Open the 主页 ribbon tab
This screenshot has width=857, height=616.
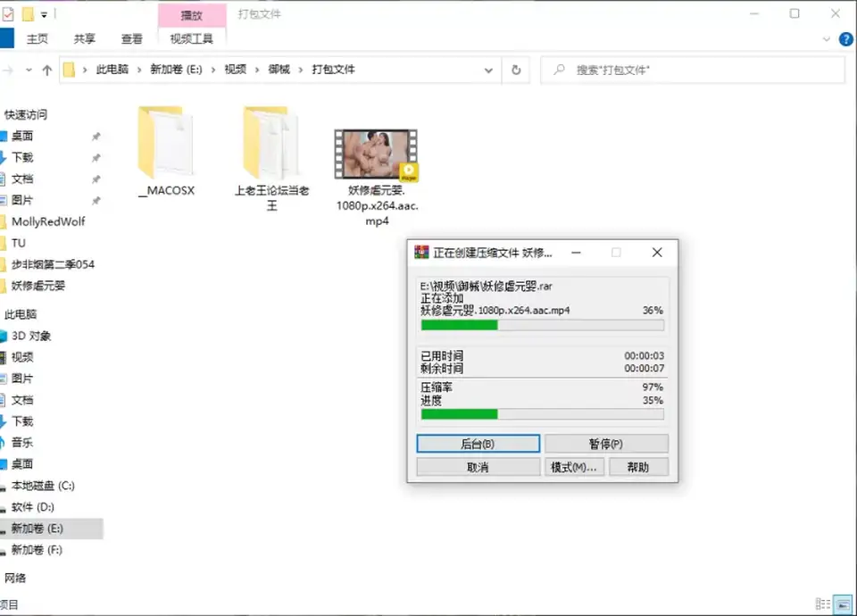(x=37, y=38)
